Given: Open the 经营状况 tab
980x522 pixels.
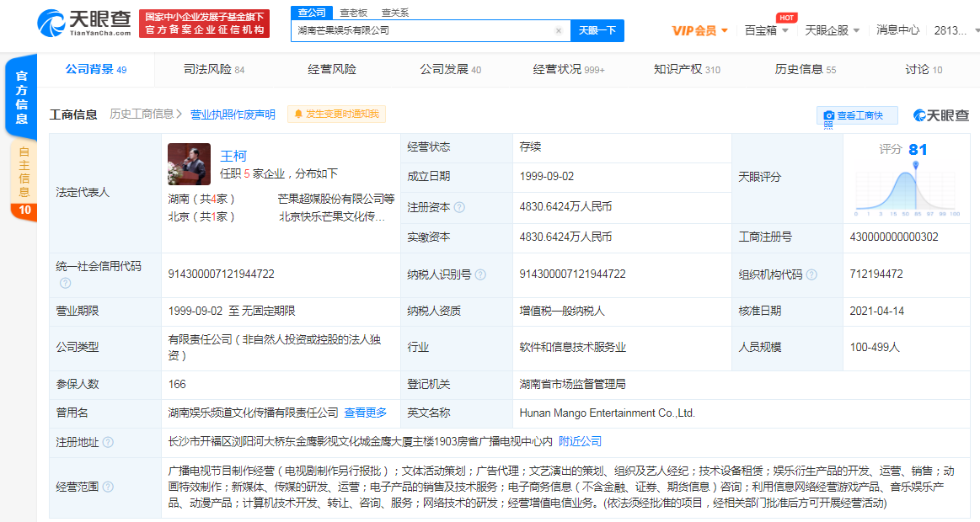Looking at the screenshot, I should (568, 69).
